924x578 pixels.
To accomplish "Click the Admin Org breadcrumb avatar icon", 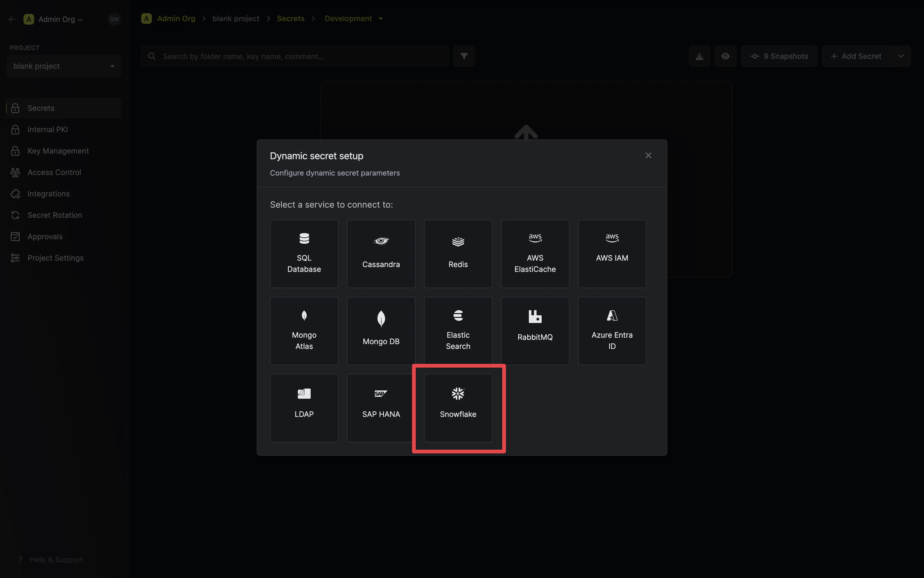I will [x=146, y=18].
